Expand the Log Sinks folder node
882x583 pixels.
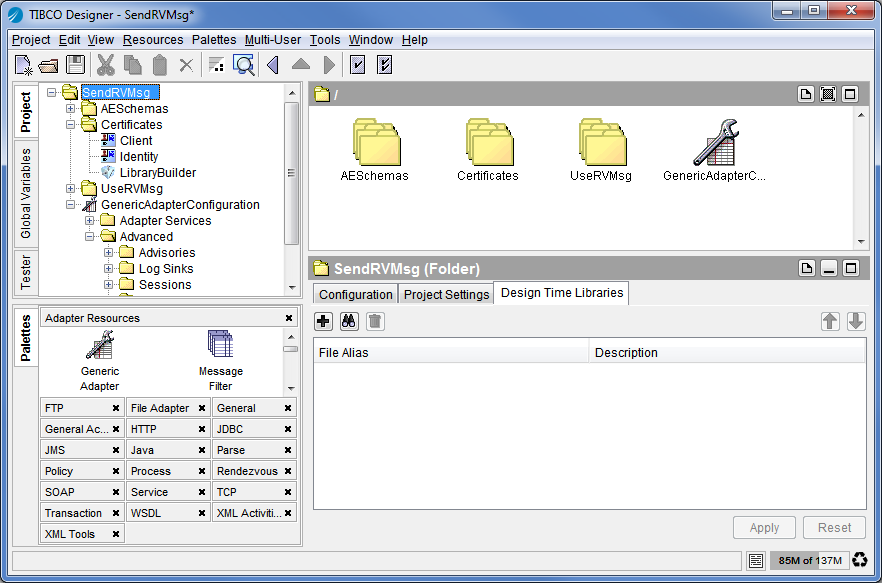click(x=109, y=269)
